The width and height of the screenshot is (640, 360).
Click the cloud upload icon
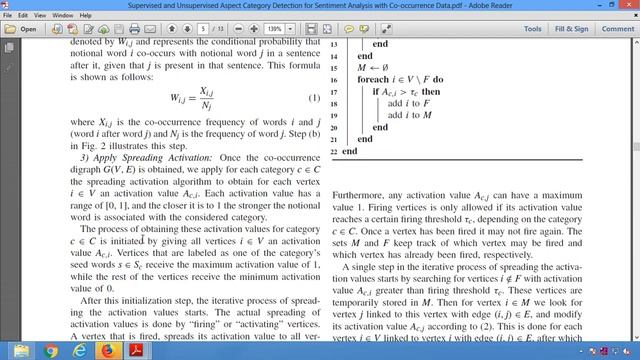tap(104, 29)
